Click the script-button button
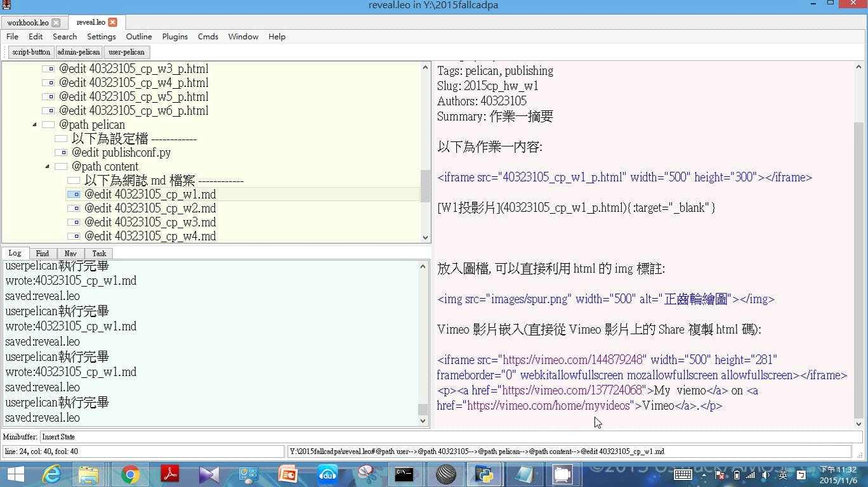The height and width of the screenshot is (487, 868). click(x=31, y=52)
